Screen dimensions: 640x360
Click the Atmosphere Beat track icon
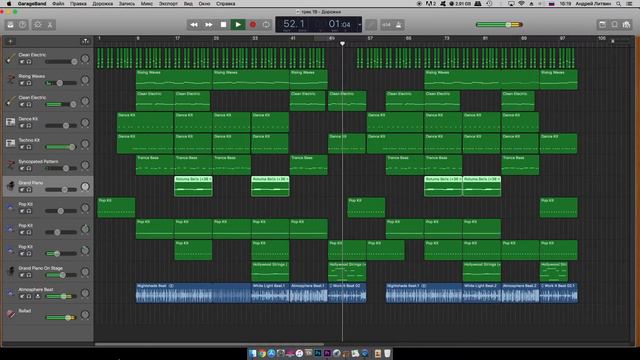11,293
